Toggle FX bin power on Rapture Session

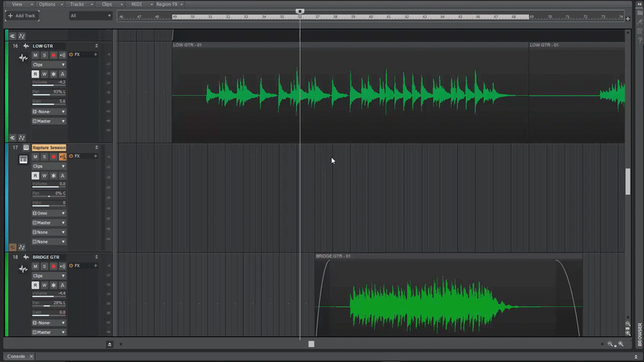[71, 156]
